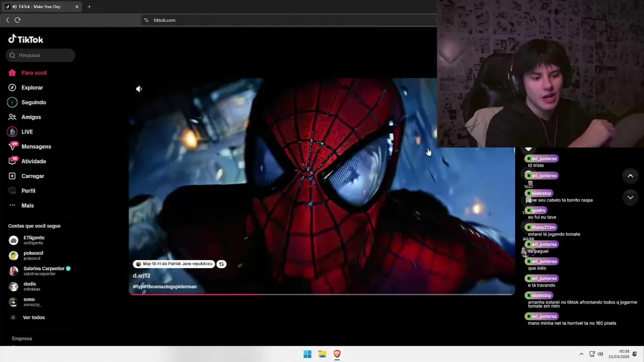This screenshot has height=362, width=644.
Task: Show hidden tray icons chevron
Action: (x=581, y=354)
